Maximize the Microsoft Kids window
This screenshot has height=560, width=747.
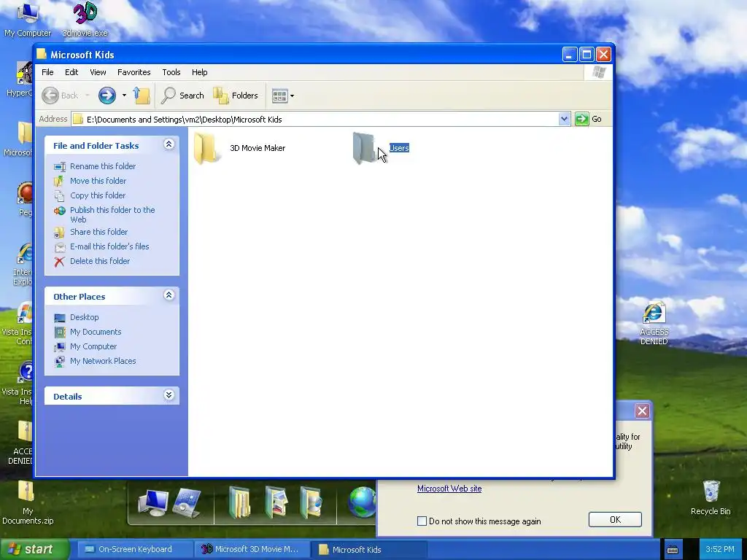point(587,54)
